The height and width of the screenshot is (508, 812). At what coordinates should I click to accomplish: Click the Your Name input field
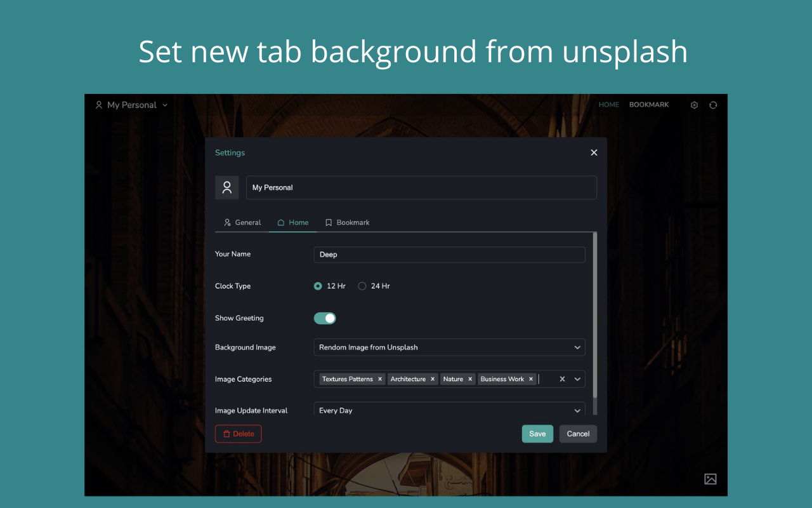[x=449, y=254]
